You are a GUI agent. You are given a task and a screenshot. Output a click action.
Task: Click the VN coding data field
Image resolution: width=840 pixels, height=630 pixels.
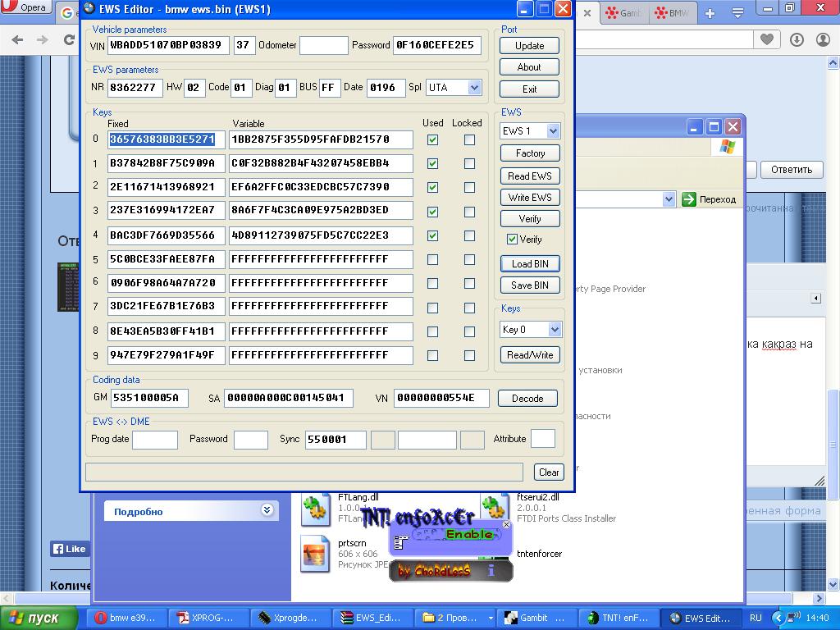pos(441,398)
